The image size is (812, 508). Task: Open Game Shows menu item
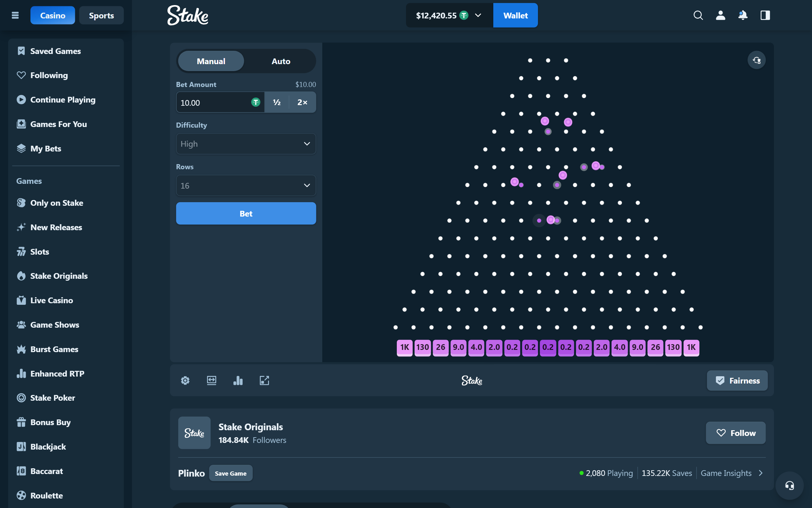tap(66, 324)
